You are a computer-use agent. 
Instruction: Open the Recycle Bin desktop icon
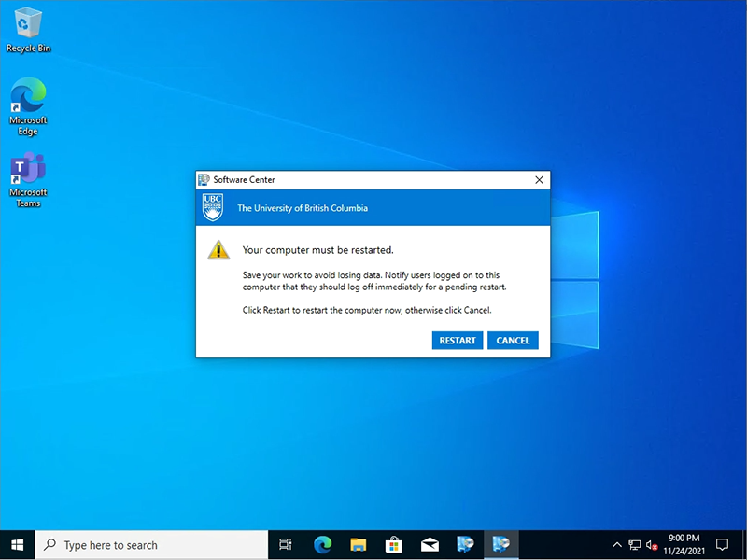coord(28,28)
